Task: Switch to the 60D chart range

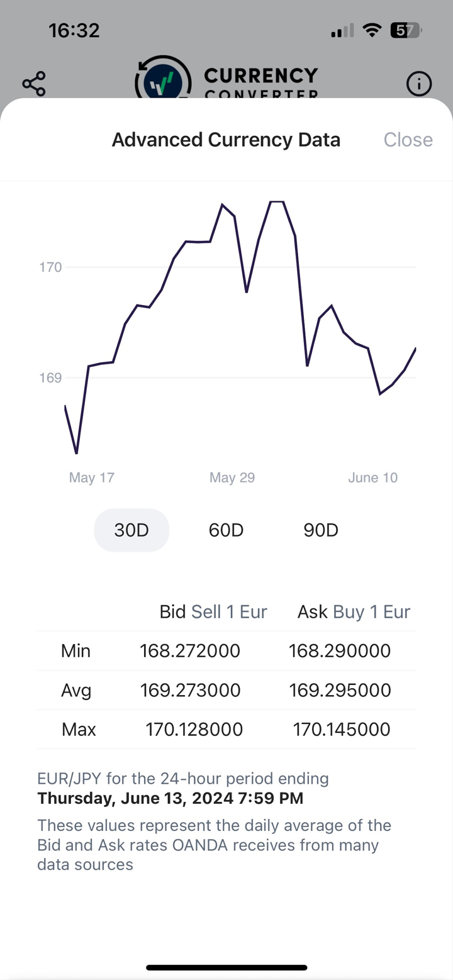Action: [226, 530]
